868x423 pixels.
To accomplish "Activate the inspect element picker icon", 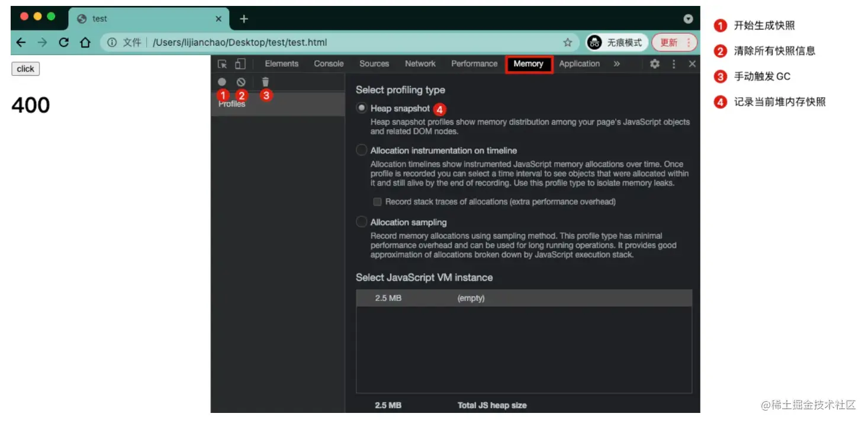I will pyautogui.click(x=222, y=64).
